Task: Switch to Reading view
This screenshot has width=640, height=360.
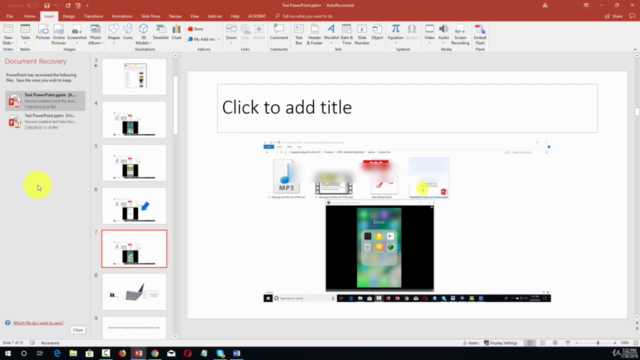Action: [x=555, y=343]
